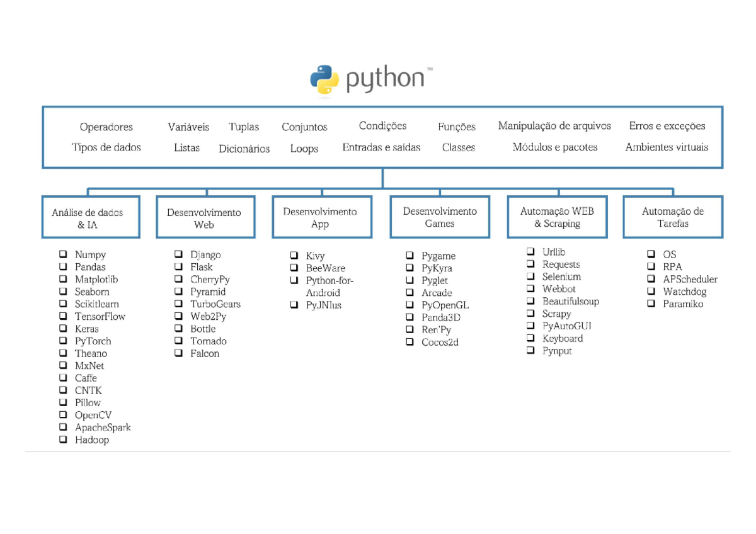Select the Kivy checkbox icon

294,256
